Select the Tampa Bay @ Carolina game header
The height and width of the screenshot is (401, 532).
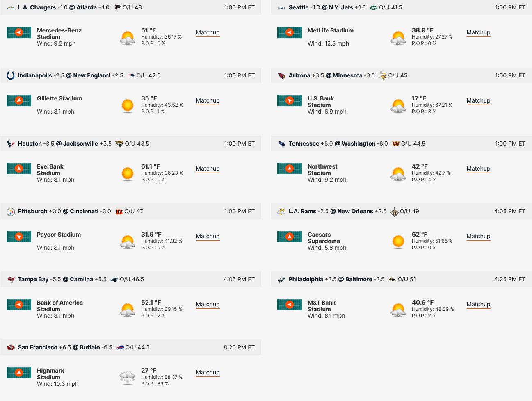tap(131, 279)
